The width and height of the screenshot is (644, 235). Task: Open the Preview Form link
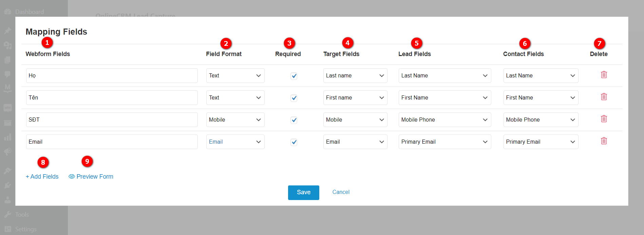pyautogui.click(x=91, y=177)
